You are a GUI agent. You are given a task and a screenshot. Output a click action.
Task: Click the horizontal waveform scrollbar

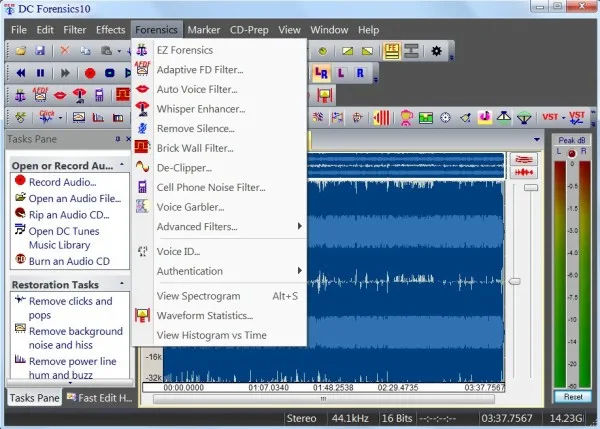coord(324,399)
